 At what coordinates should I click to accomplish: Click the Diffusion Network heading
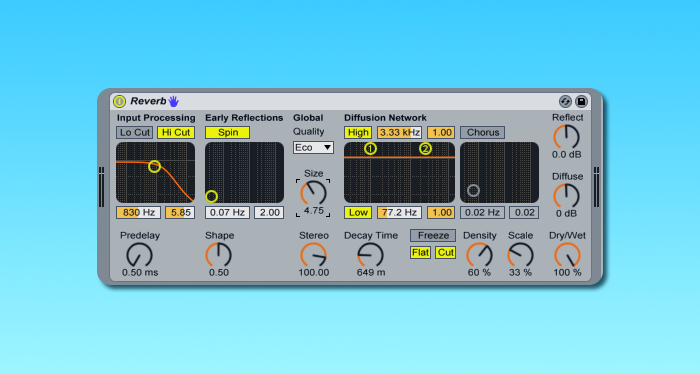coord(385,118)
